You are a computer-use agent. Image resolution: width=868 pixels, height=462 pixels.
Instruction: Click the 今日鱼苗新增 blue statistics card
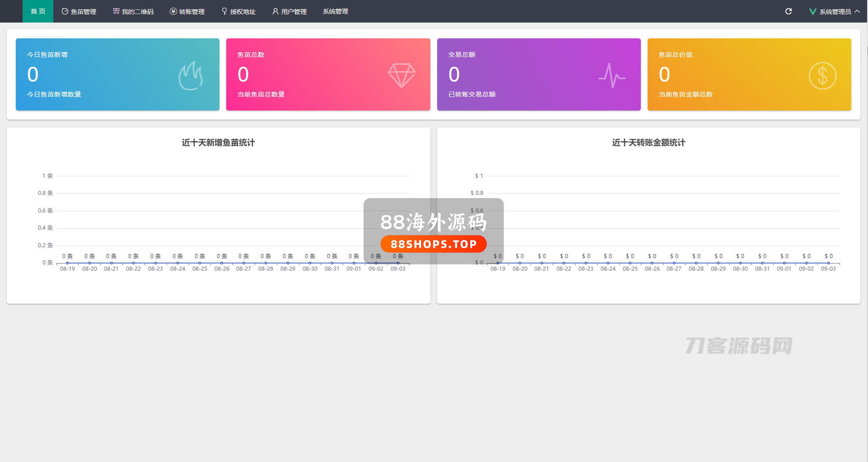[x=117, y=74]
